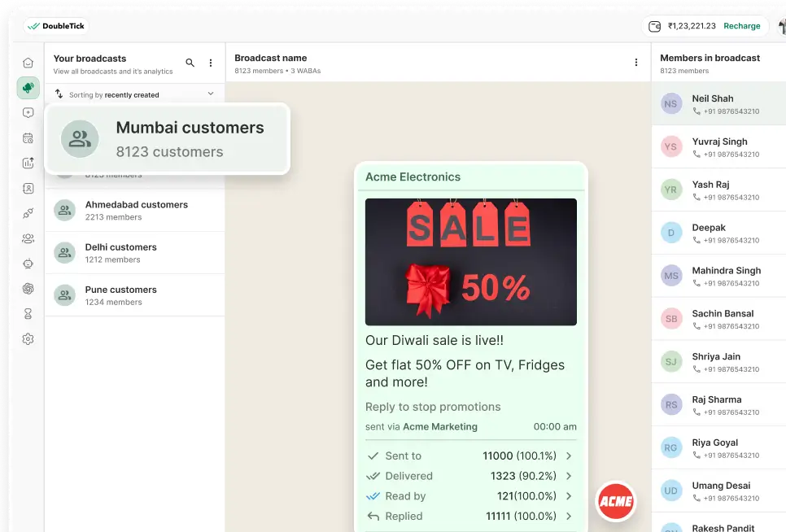Click the Recharge link

(x=741, y=26)
